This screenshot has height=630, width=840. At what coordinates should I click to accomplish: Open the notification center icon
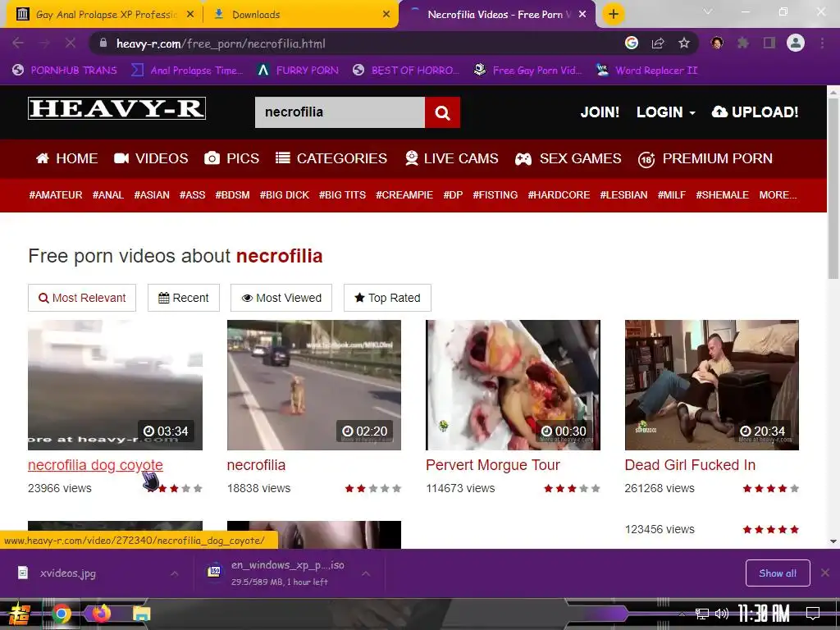[813, 613]
